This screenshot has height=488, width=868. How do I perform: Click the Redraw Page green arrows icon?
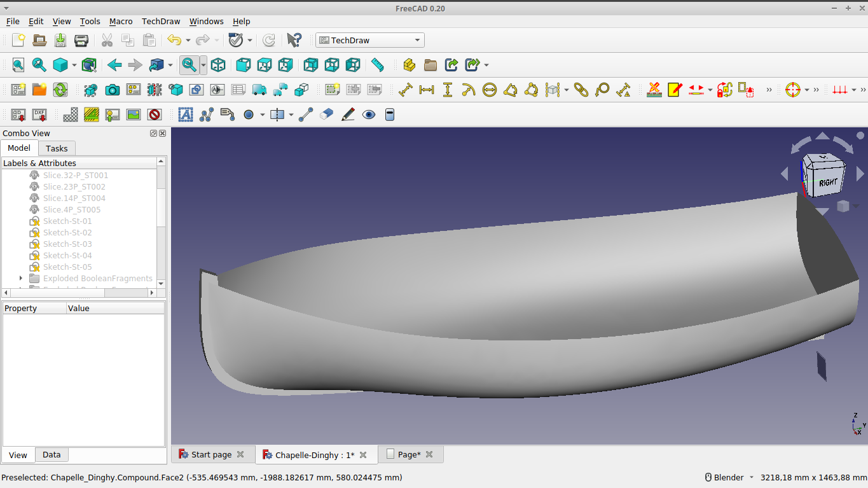pos(60,90)
